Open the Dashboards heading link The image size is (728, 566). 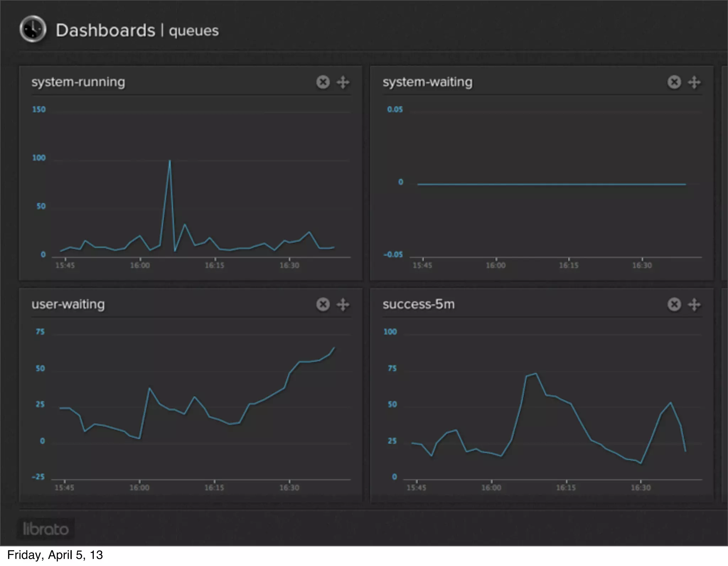tap(105, 30)
